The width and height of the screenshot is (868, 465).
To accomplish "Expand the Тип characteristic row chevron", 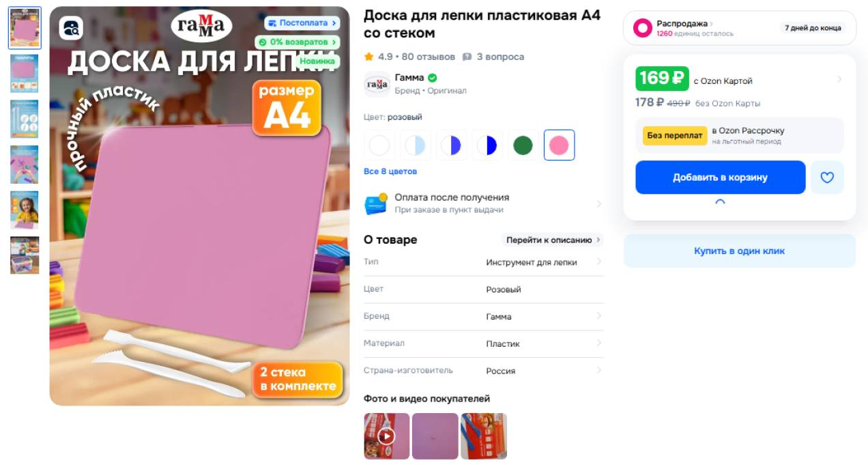I will pos(599,262).
